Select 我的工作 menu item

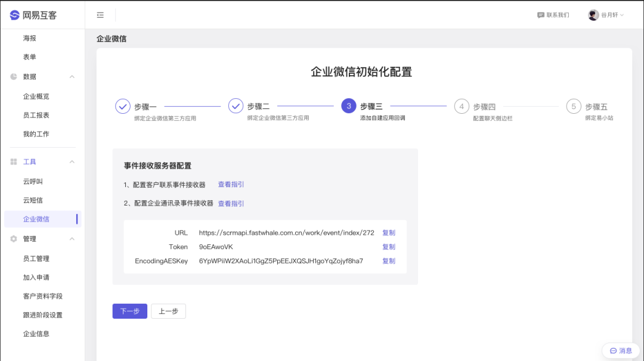click(36, 134)
